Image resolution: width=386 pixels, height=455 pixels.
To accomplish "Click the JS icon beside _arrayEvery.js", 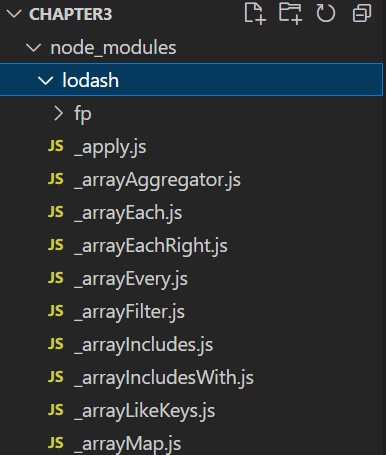I will 56,278.
